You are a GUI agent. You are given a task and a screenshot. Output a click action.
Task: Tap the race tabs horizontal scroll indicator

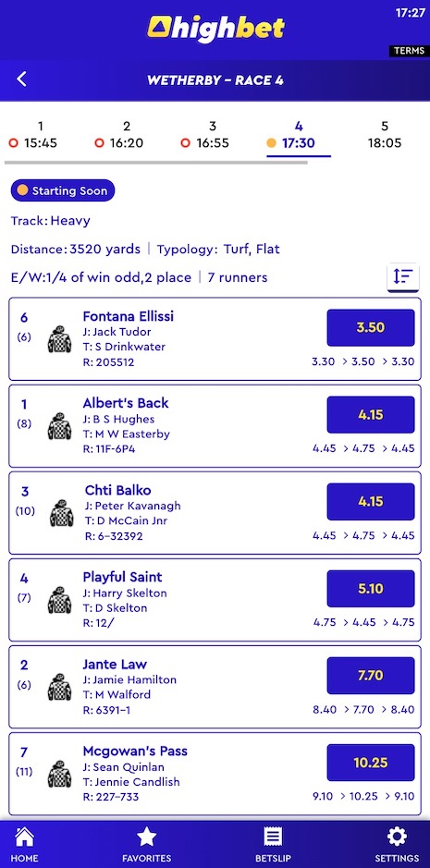point(155,163)
